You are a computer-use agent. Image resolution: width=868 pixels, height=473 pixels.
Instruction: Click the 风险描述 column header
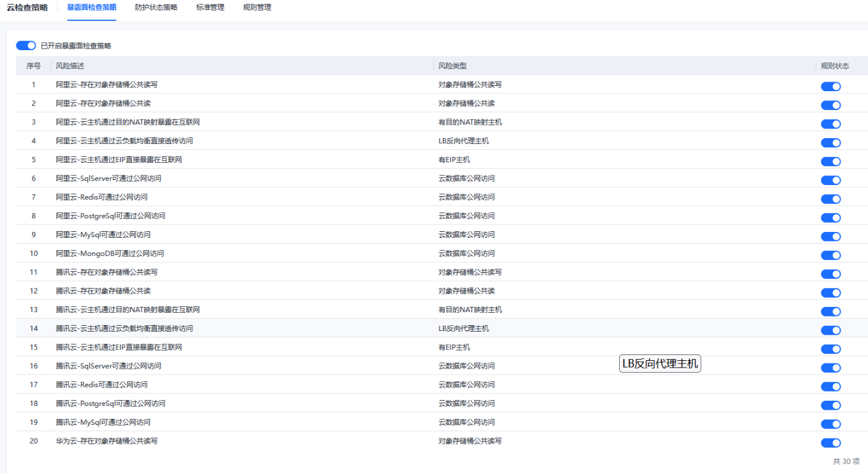coord(70,66)
